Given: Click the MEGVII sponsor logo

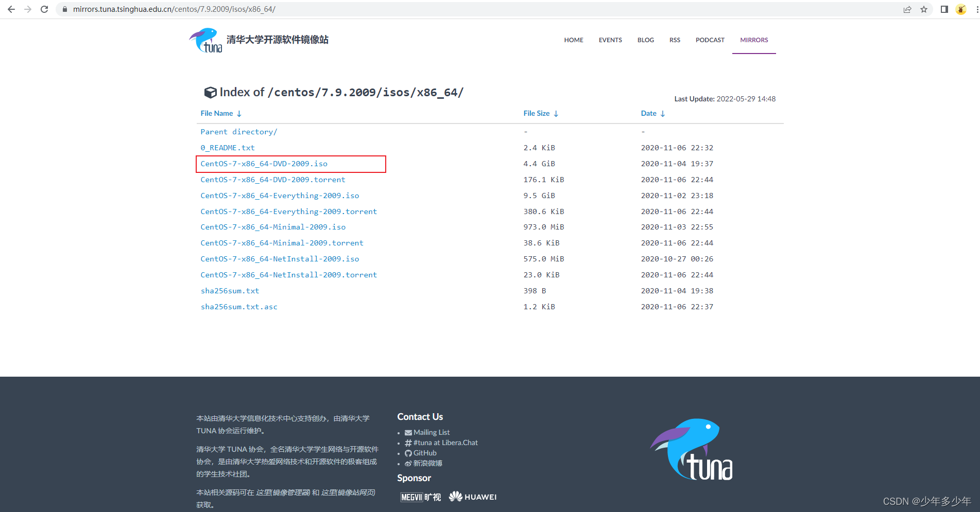Looking at the screenshot, I should (421, 497).
